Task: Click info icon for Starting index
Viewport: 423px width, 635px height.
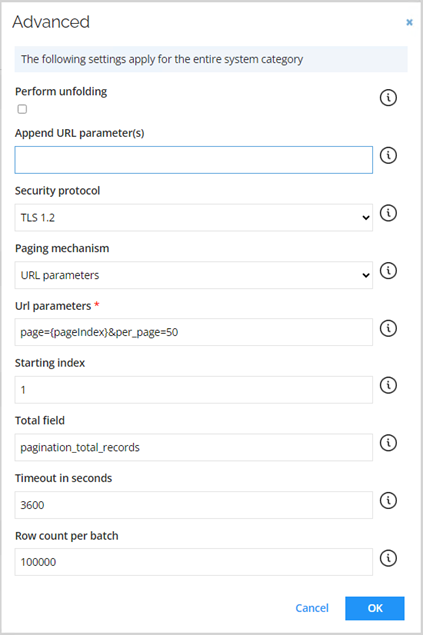Action: [x=388, y=385]
